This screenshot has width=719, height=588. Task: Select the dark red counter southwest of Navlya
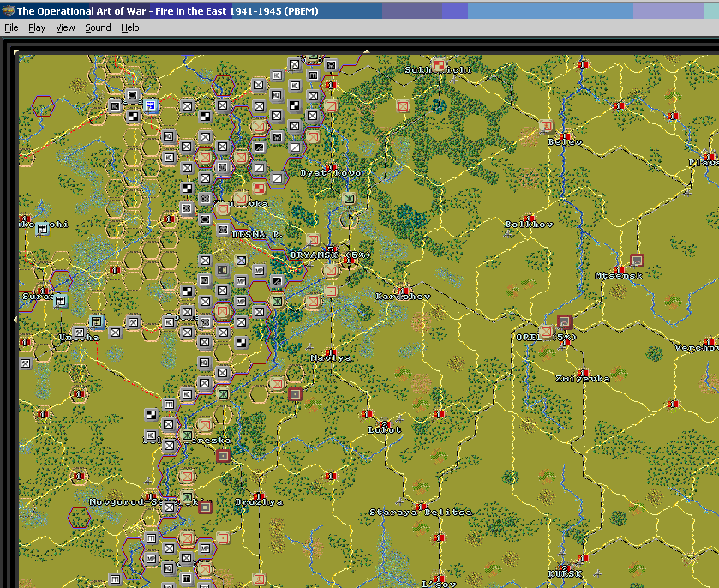(x=295, y=394)
